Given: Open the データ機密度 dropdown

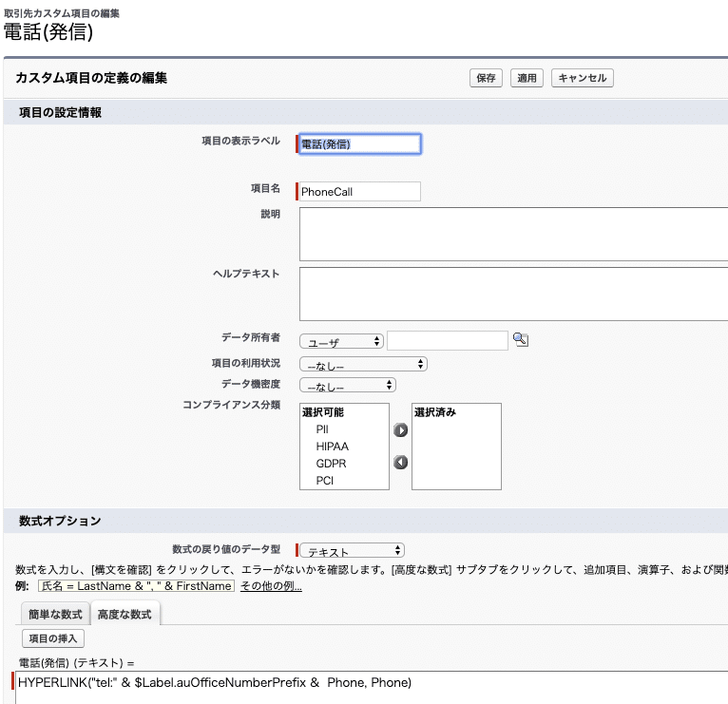Looking at the screenshot, I should pyautogui.click(x=347, y=385).
